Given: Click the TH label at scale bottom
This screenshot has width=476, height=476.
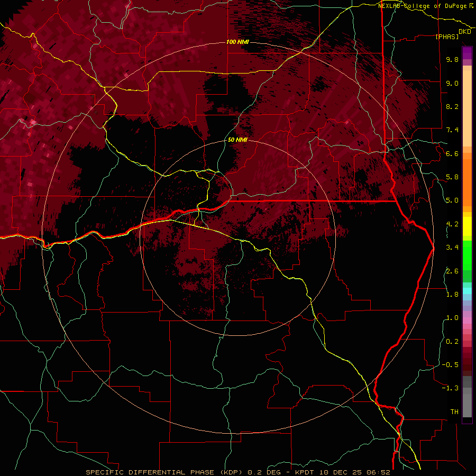Looking at the screenshot, I should [454, 412].
